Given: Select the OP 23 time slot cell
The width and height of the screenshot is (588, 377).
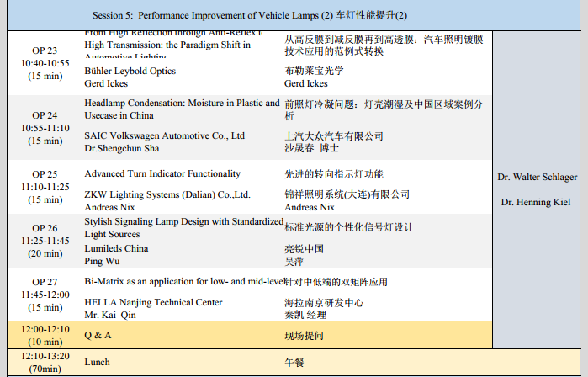Looking at the screenshot, I should 45,63.
